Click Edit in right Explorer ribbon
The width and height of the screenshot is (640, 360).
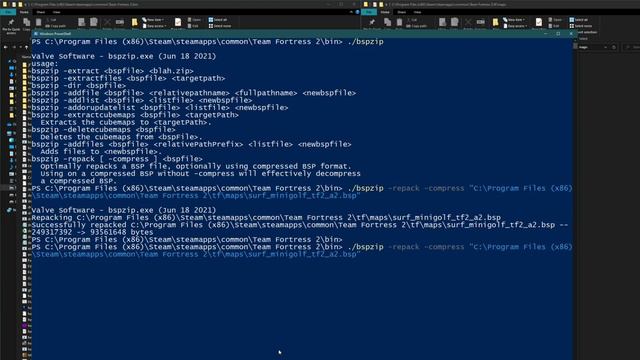554,26
